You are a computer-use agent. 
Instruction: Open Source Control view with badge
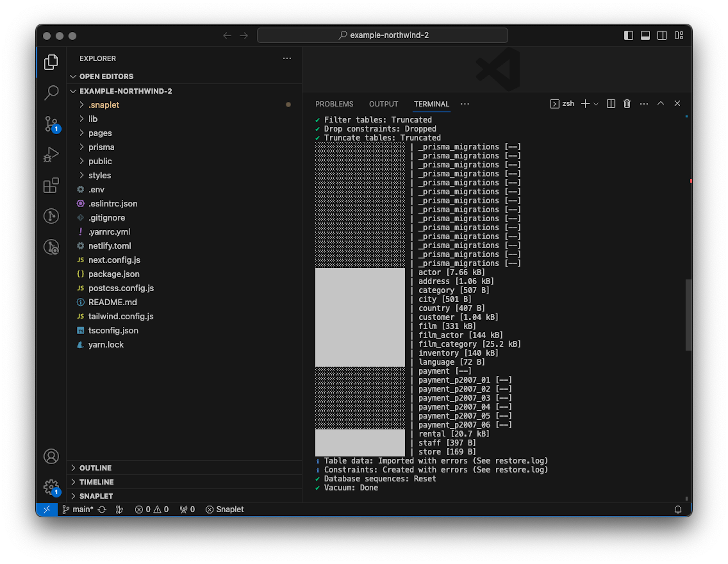52,124
